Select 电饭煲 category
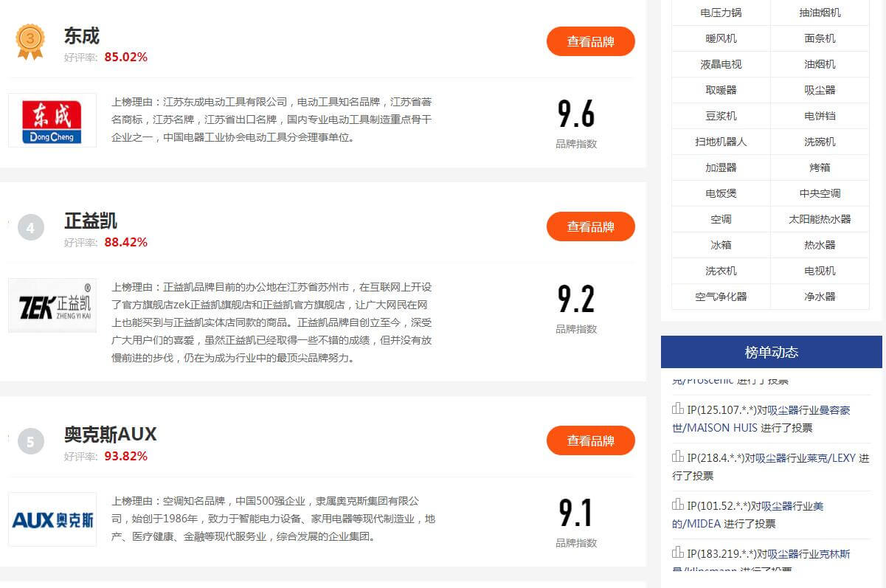 click(x=721, y=193)
